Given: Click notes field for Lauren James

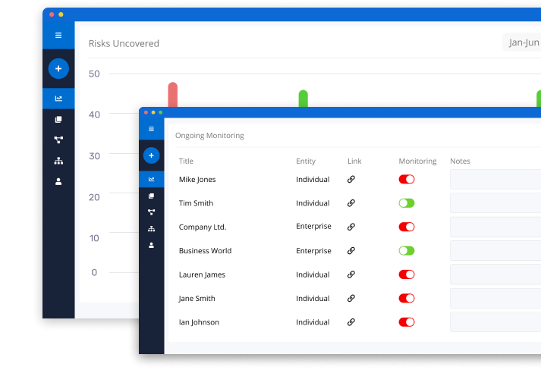Looking at the screenshot, I should point(495,274).
